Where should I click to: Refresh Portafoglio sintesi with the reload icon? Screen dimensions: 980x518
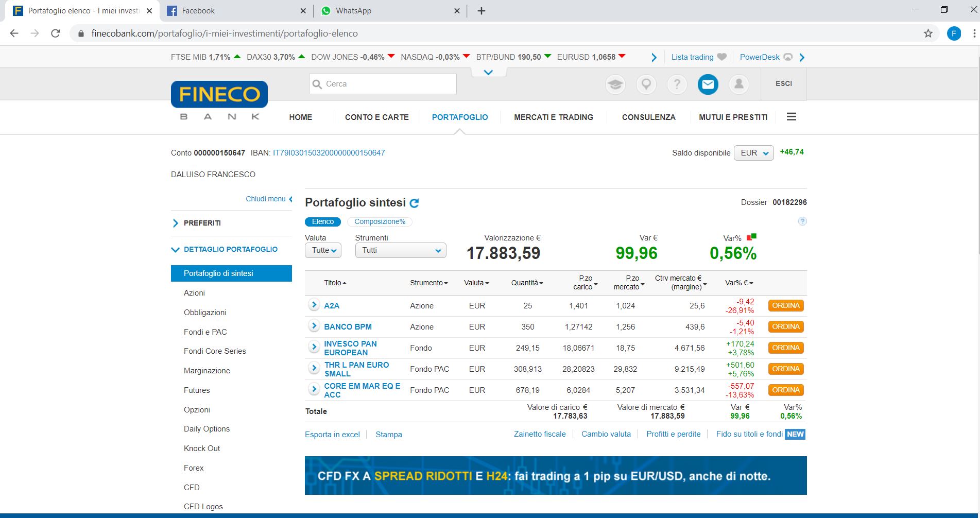coord(414,203)
